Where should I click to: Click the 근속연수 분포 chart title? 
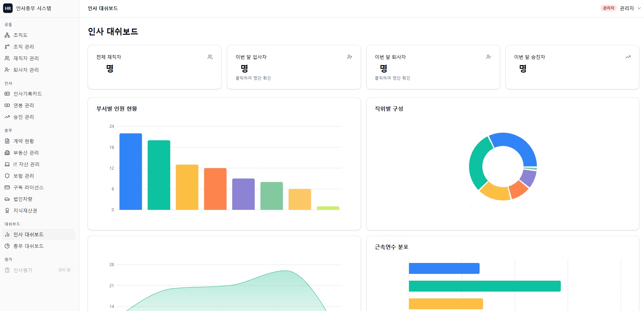pyautogui.click(x=392, y=247)
